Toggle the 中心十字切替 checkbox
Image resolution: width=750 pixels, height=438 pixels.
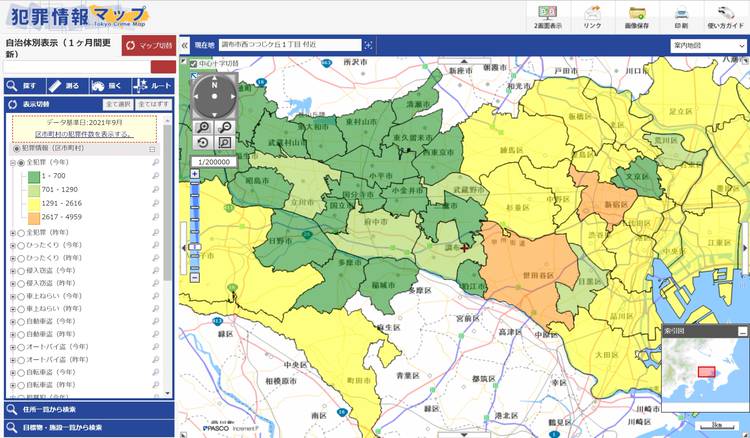point(194,65)
